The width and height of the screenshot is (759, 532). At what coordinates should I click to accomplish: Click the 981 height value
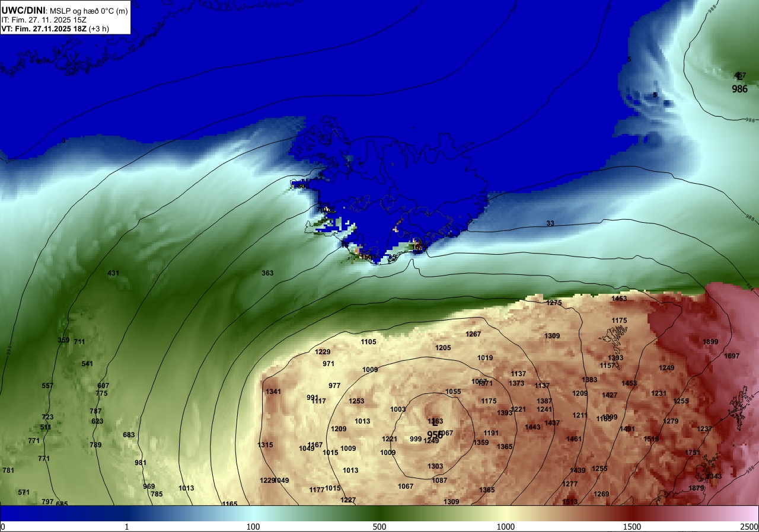click(141, 463)
